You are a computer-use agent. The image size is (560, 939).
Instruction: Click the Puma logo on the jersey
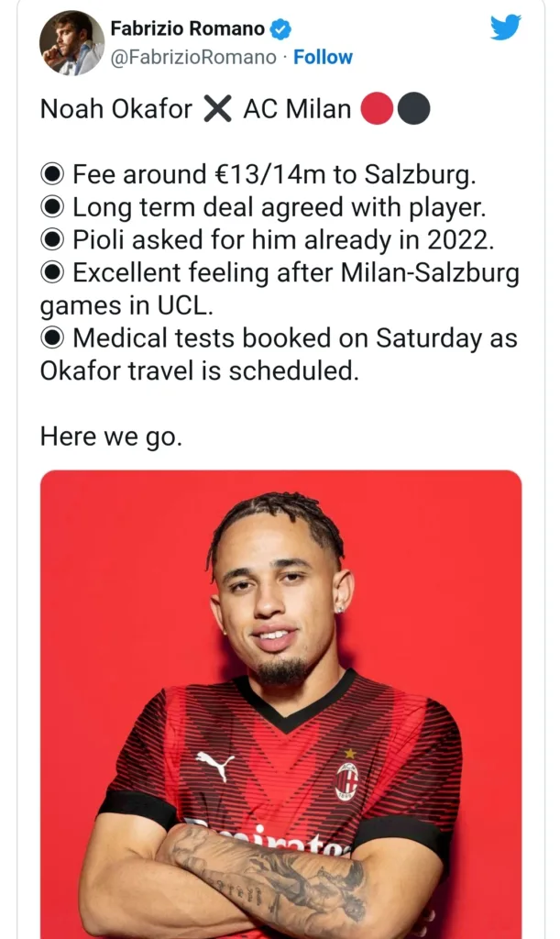tap(214, 766)
